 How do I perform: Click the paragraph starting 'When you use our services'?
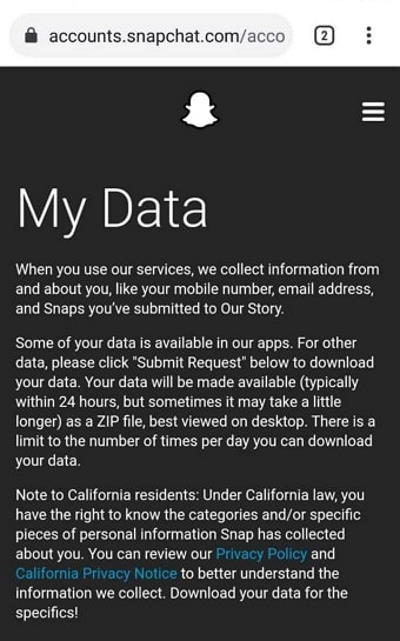[x=197, y=289]
